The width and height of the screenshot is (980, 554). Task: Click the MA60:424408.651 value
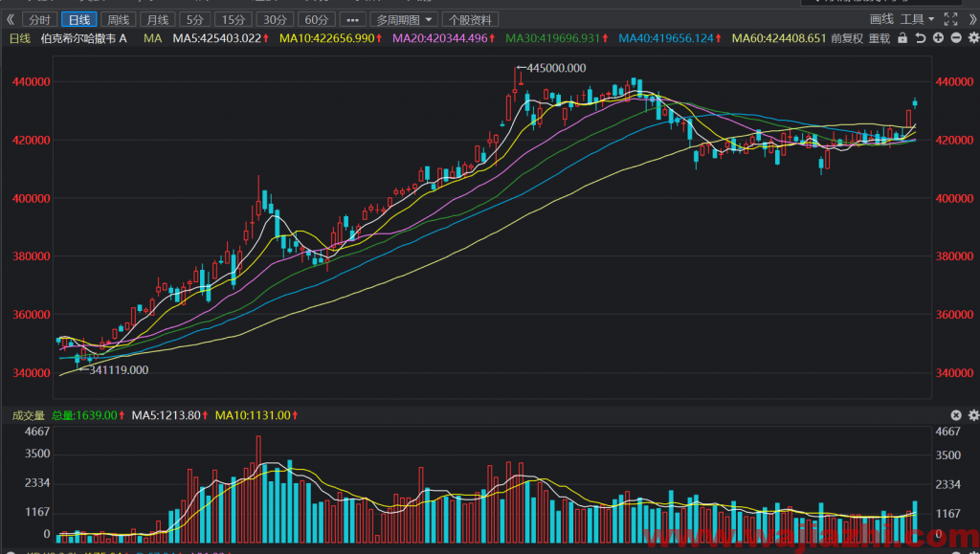779,38
